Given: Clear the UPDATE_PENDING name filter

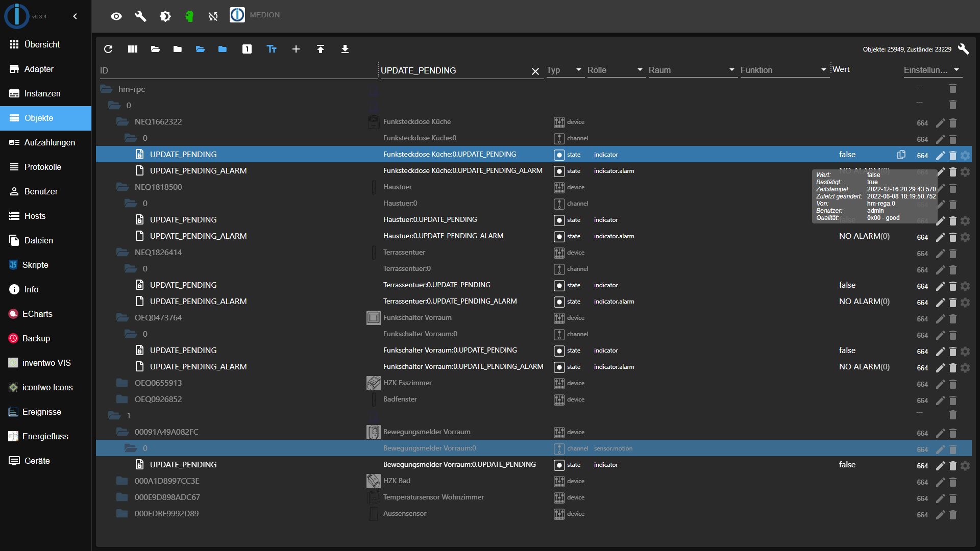Looking at the screenshot, I should tap(535, 71).
